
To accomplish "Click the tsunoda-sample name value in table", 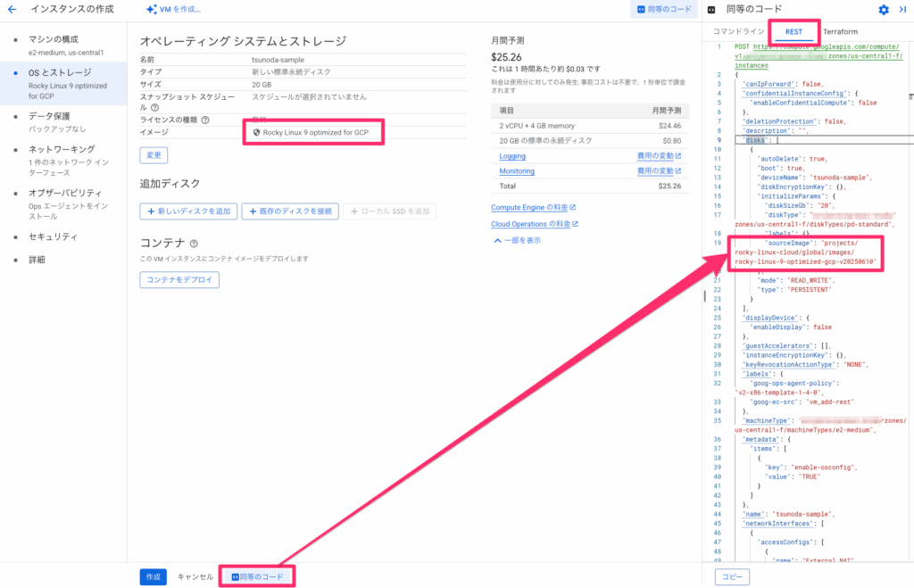I will pos(278,60).
